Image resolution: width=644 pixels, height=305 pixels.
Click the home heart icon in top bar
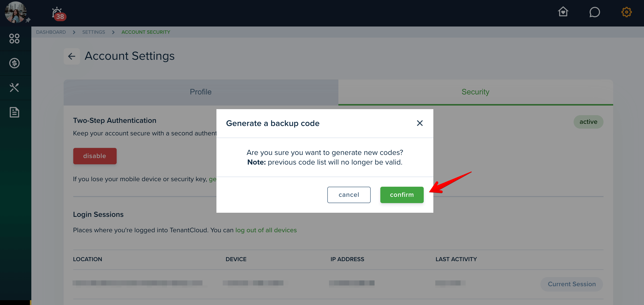click(563, 12)
